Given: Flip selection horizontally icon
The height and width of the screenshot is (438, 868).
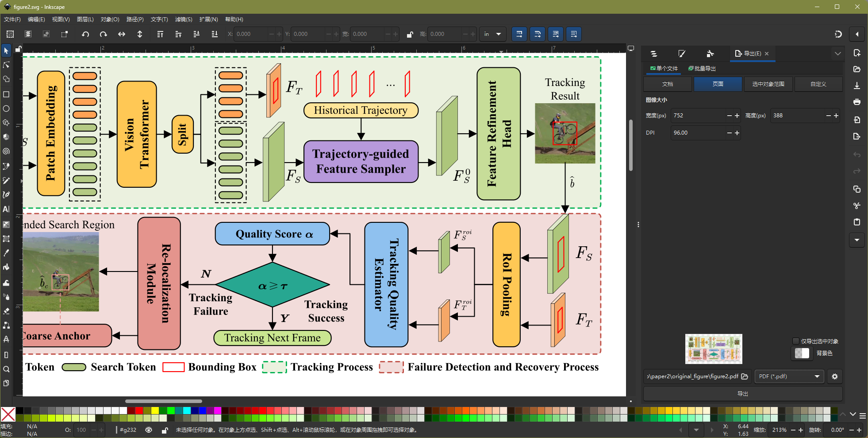Looking at the screenshot, I should click(122, 34).
